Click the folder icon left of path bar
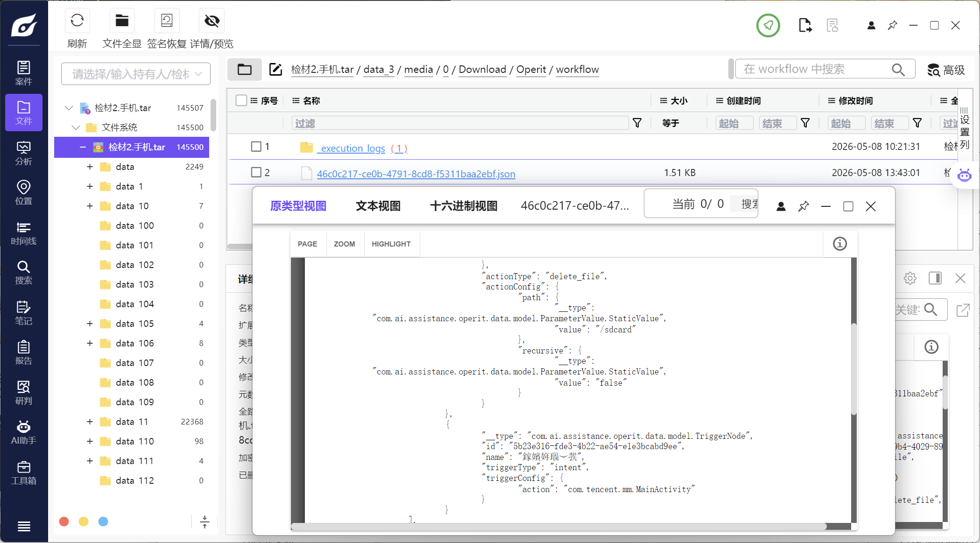The height and width of the screenshot is (543, 980). click(x=245, y=70)
